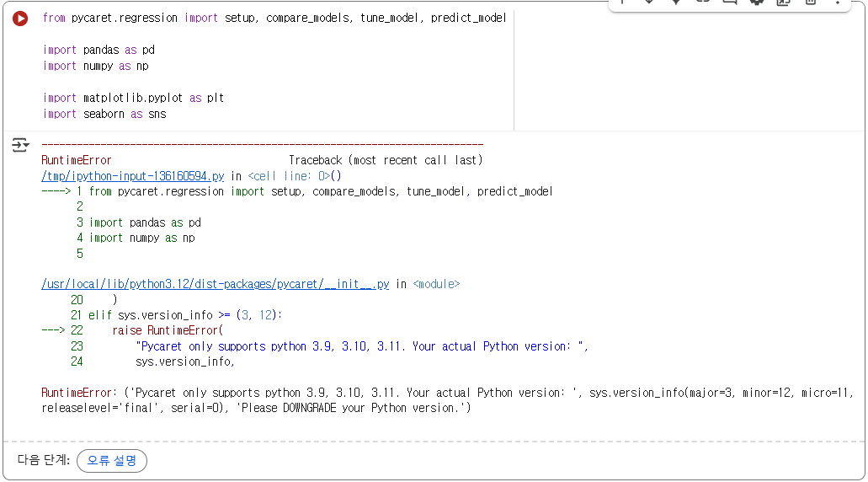Click the '다음 단계:' label
The image size is (868, 482).
(44, 460)
